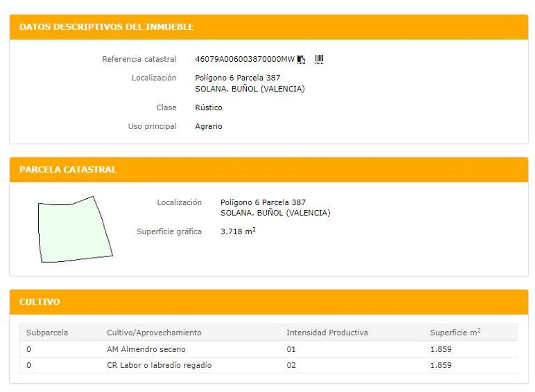Open the green parcel shape thumbnail
The height and width of the screenshot is (392, 535).
[x=75, y=230]
